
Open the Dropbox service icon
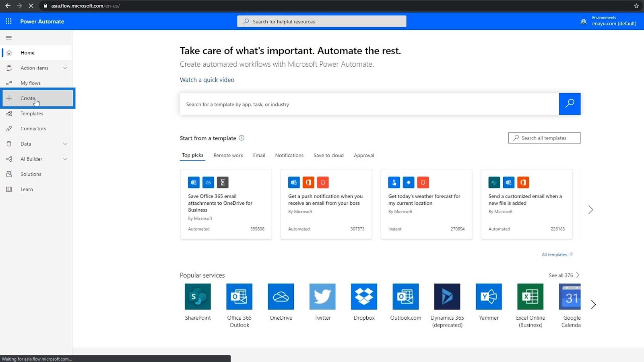click(x=364, y=296)
